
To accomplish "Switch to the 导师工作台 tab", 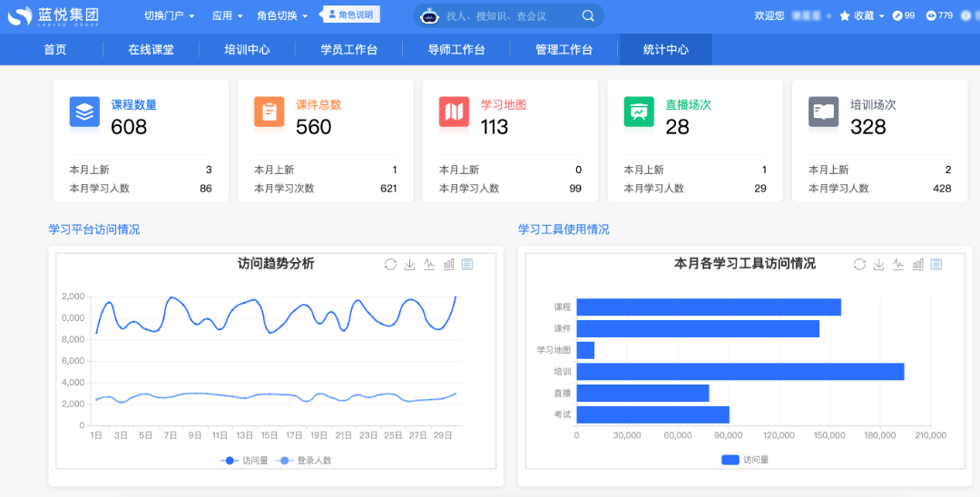I will pos(456,50).
